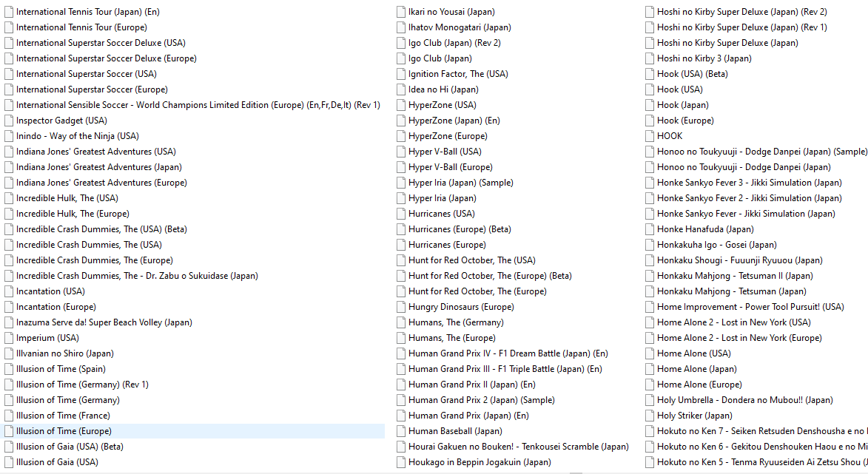Select the Ikari no Yousai (Japan) file icon

[401, 12]
